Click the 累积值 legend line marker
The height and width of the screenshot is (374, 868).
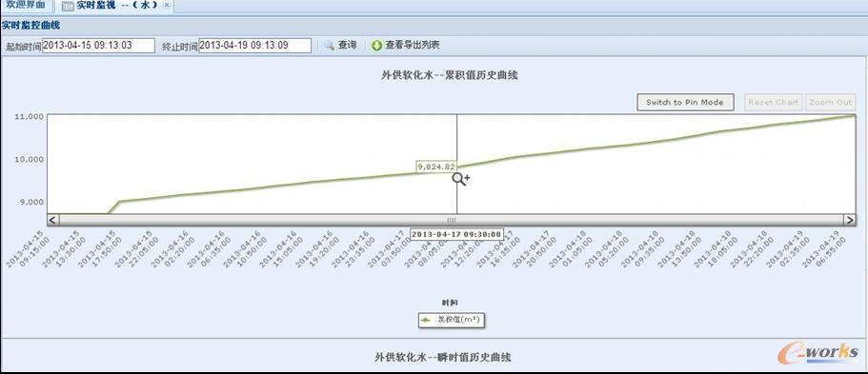pyautogui.click(x=426, y=319)
